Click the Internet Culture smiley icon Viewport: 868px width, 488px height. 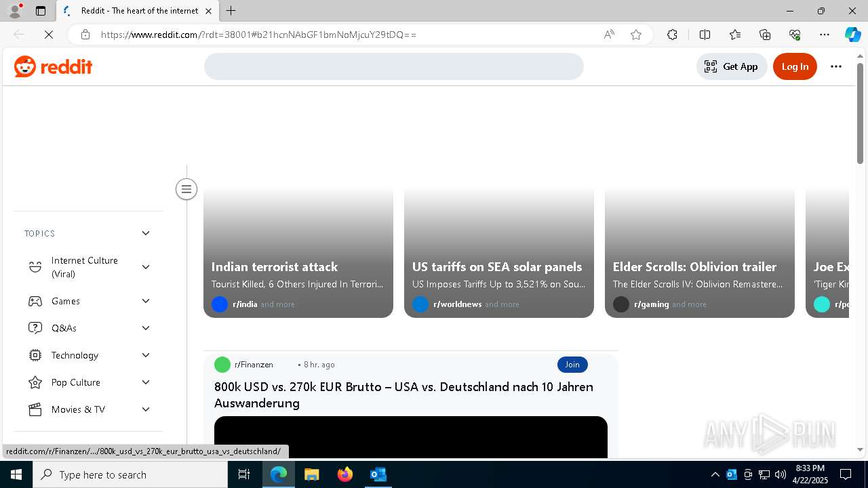(35, 267)
